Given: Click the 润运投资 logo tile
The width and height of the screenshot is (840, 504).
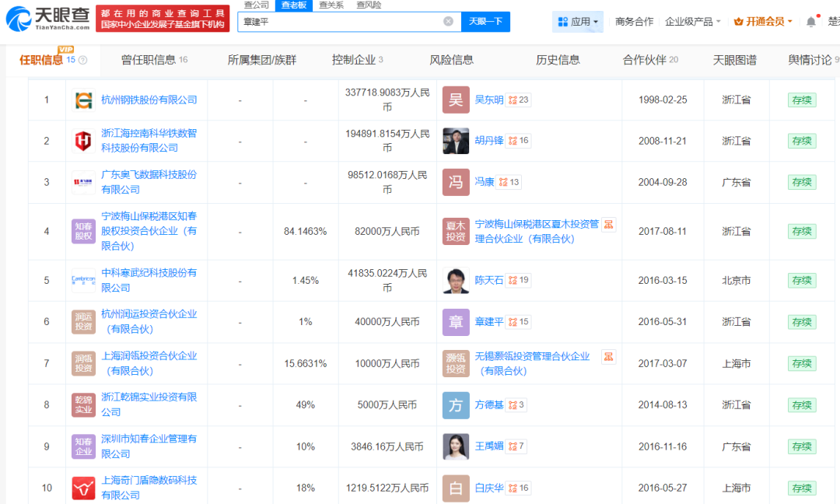Looking at the screenshot, I should (x=83, y=322).
